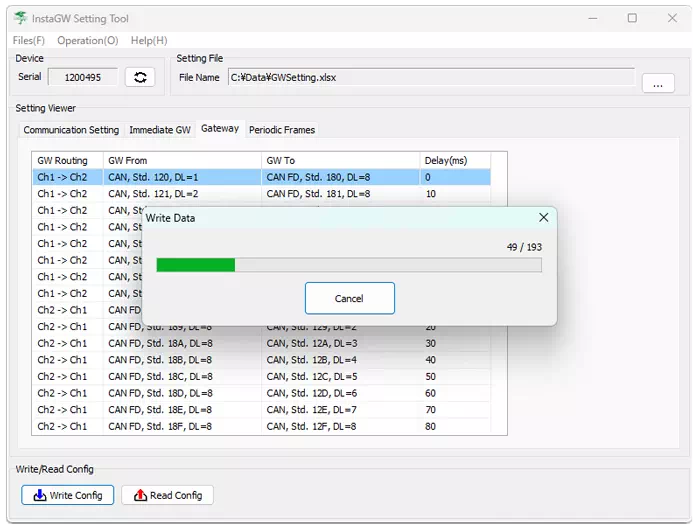Sort by the Delay(ms) column header
Image resolution: width=700 pixels, height=529 pixels.
pyautogui.click(x=462, y=160)
